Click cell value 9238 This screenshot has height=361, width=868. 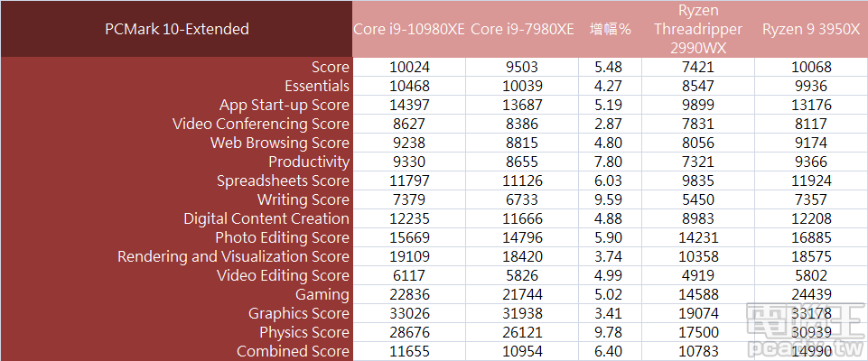[x=409, y=143]
